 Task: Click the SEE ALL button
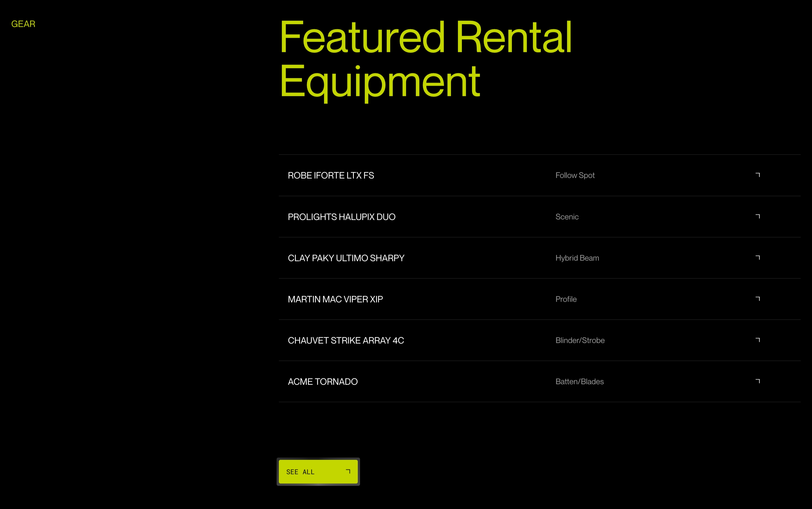tap(318, 472)
